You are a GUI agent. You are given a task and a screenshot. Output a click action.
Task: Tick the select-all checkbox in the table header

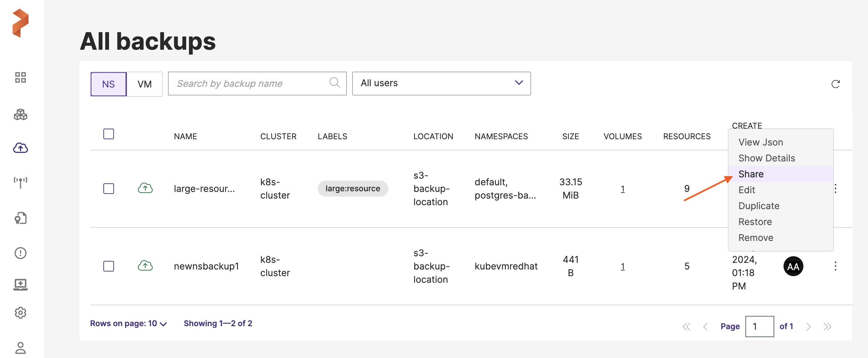pos(109,134)
